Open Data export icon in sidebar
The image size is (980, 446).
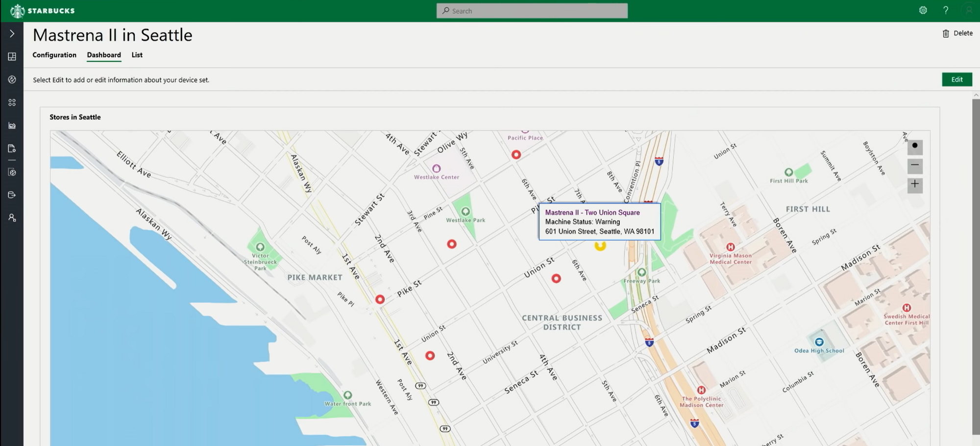(x=12, y=195)
